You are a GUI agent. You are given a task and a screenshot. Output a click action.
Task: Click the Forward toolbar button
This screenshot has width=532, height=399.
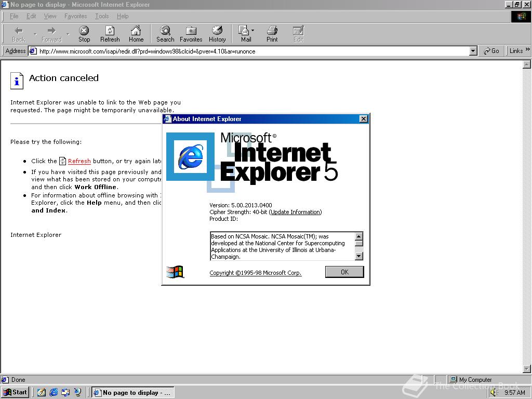click(51, 34)
